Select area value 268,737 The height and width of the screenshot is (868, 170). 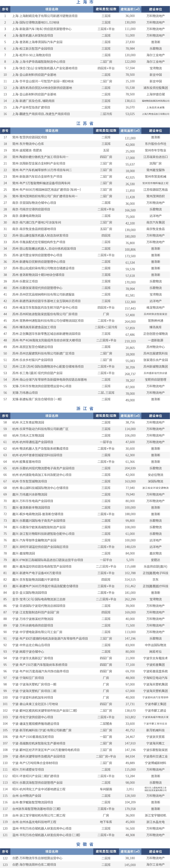(x=130, y=374)
